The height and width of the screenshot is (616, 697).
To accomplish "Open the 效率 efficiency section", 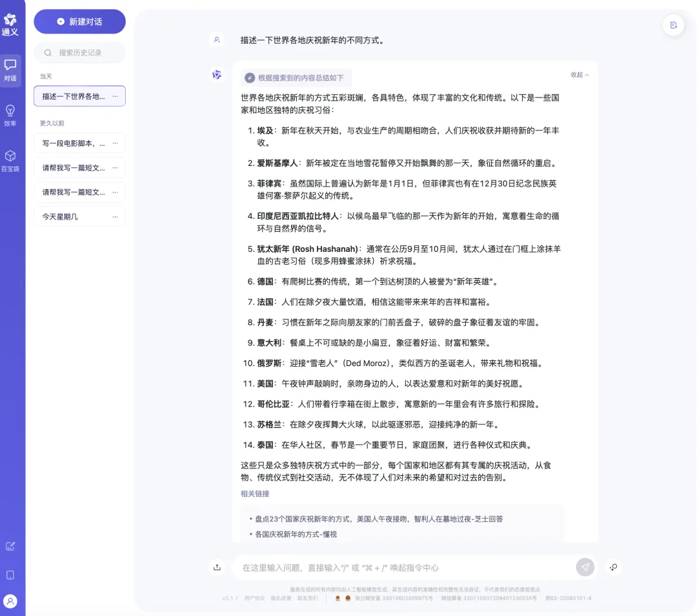I will coord(10,116).
